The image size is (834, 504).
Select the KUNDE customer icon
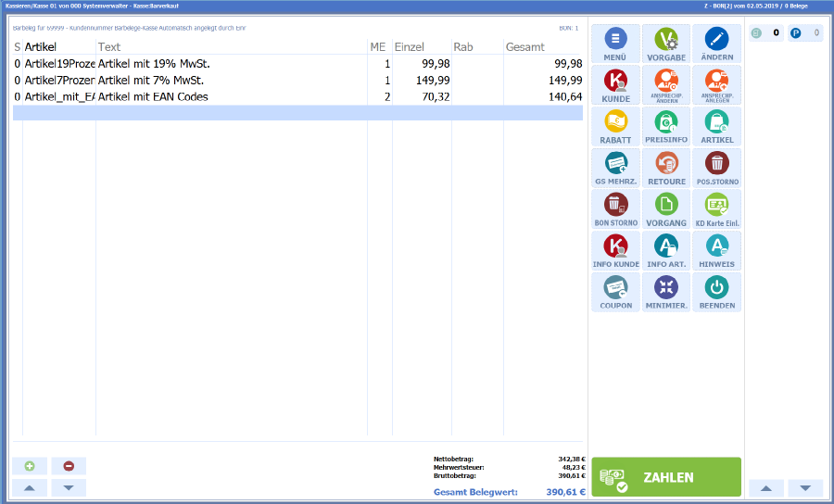click(x=616, y=84)
